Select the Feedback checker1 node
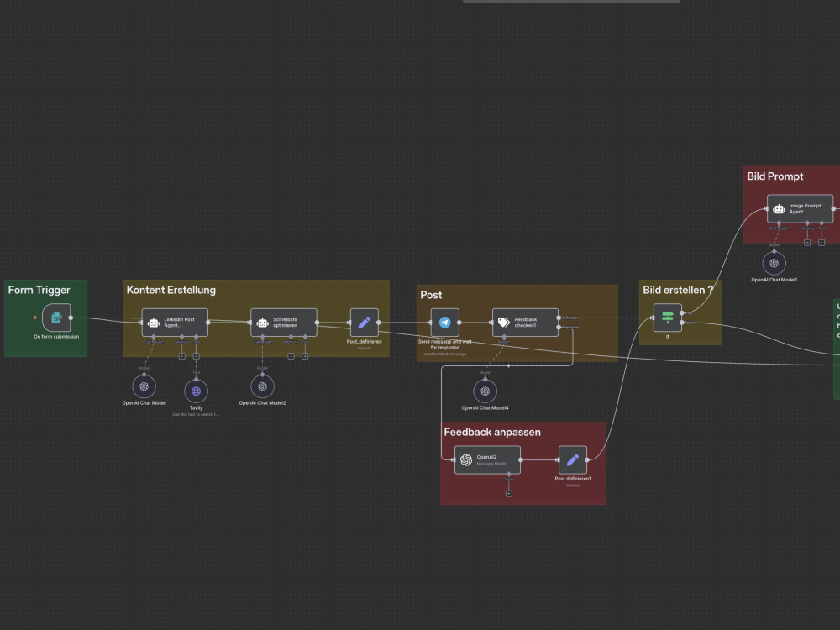The image size is (840, 630). (x=526, y=323)
